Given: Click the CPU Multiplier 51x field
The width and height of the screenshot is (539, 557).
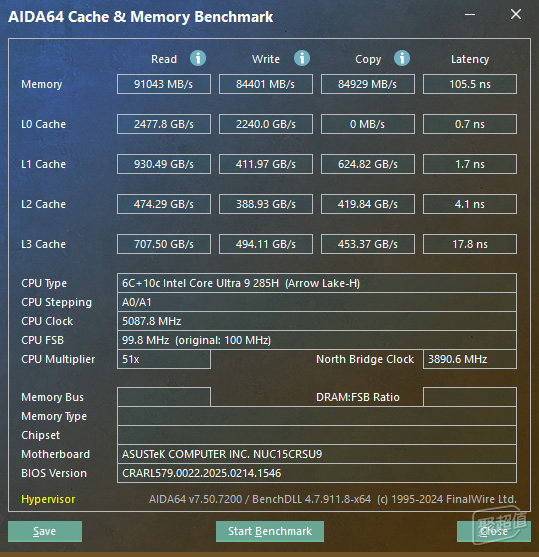Looking at the screenshot, I should pyautogui.click(x=164, y=359).
